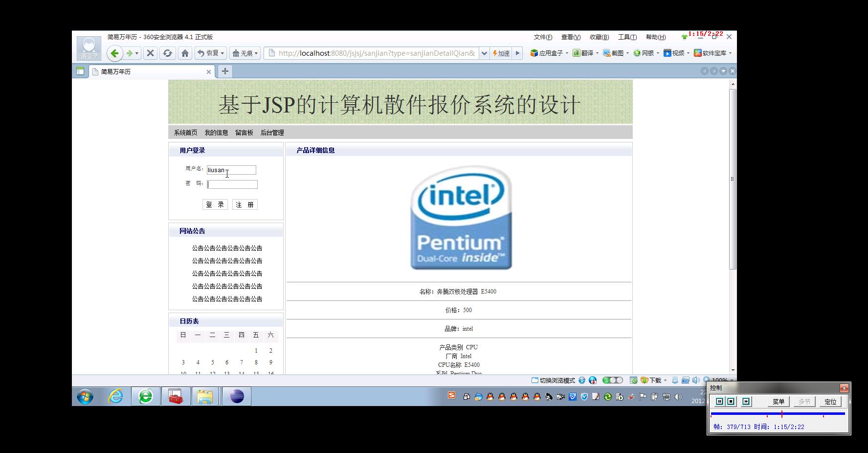This screenshot has width=868, height=453.
Task: Click the 无痕 private browsing icon
Action: click(236, 53)
